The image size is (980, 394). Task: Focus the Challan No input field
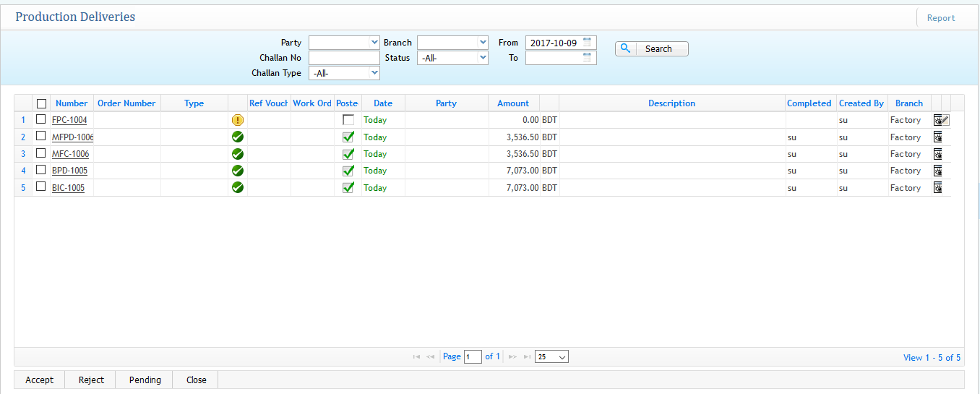point(344,58)
